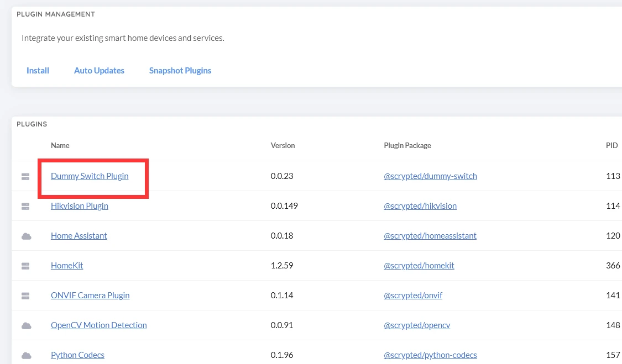
Task: Click the cloud icon beside OpenCV Motion Detection
Action: (x=26, y=325)
